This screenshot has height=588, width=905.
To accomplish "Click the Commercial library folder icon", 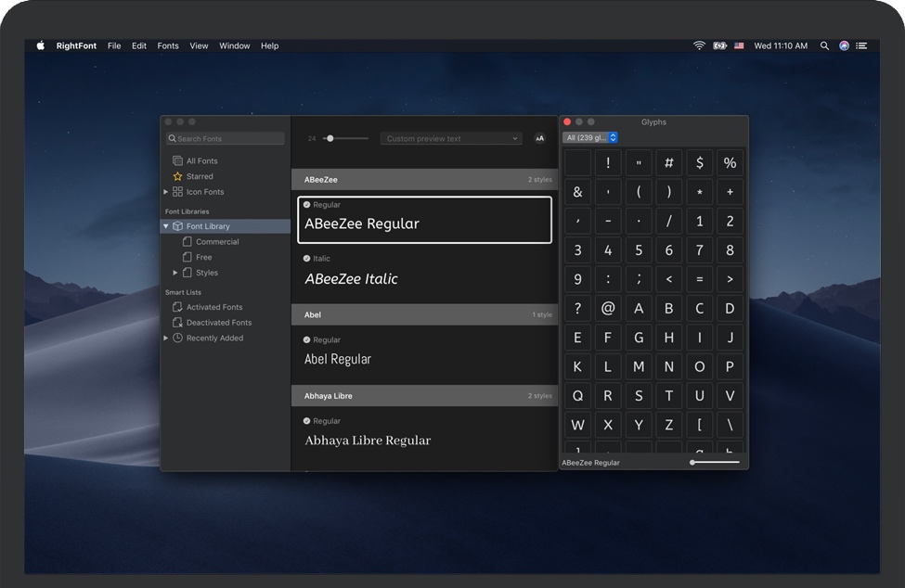I will point(187,242).
